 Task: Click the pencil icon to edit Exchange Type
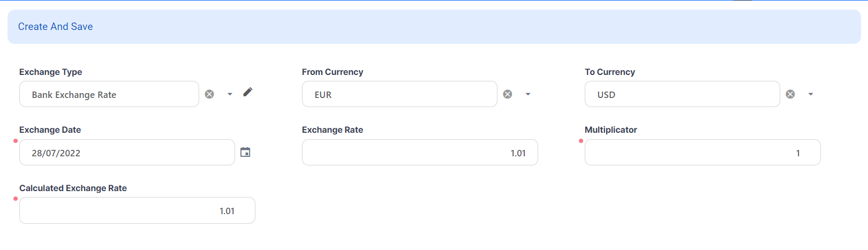coord(247,92)
